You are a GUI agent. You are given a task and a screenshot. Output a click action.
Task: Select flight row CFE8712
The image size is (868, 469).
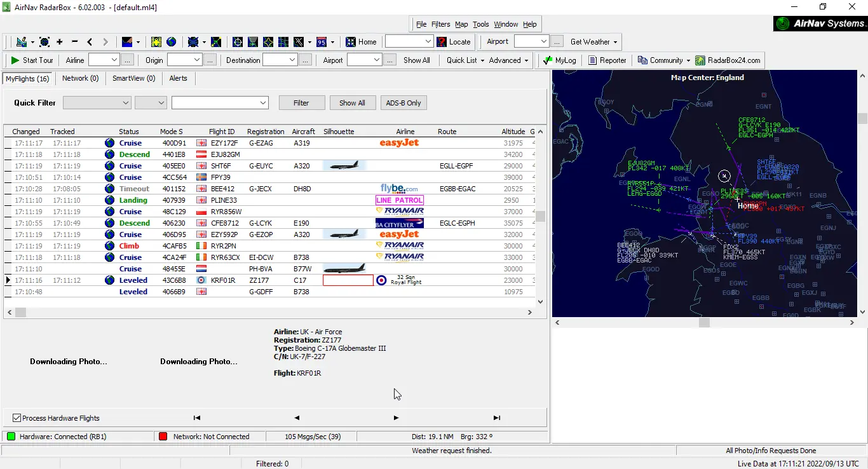(270, 223)
